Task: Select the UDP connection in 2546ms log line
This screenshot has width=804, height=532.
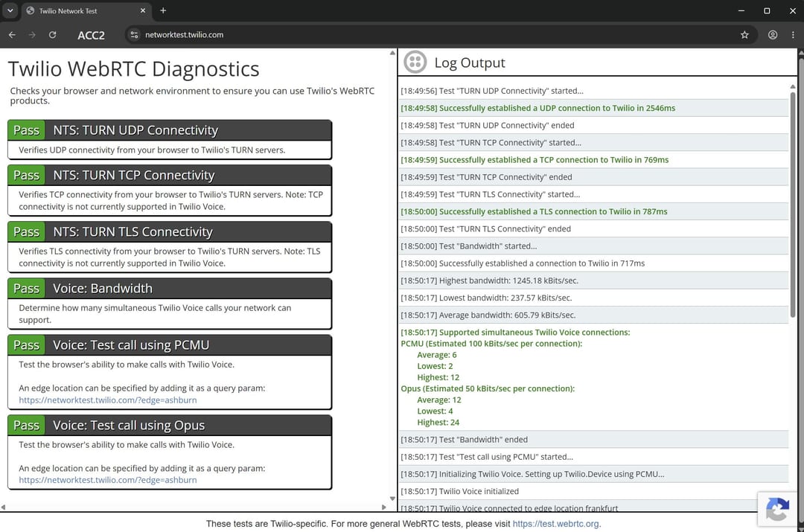Action: (594, 108)
